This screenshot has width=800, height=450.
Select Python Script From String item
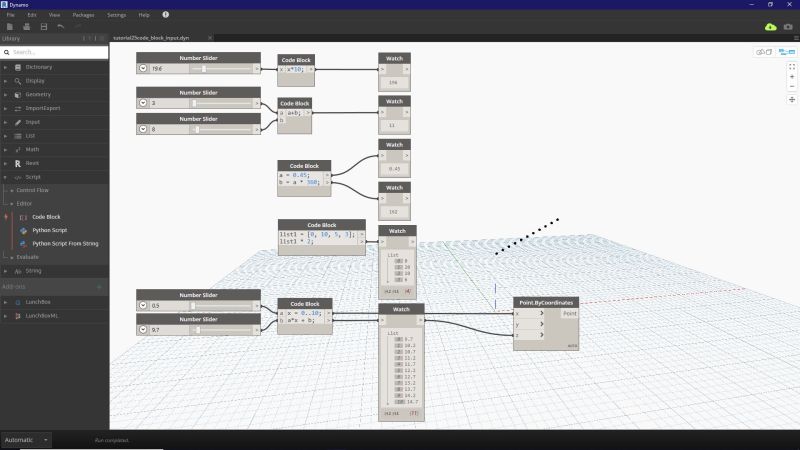pos(65,244)
